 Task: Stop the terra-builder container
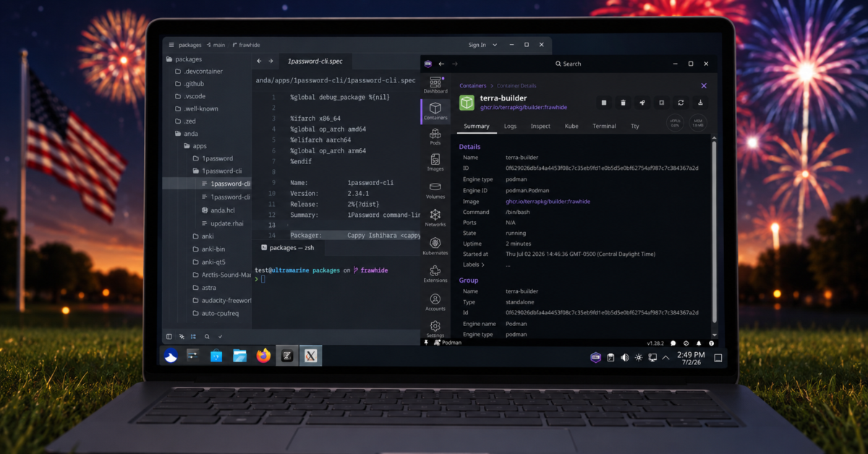click(x=604, y=103)
